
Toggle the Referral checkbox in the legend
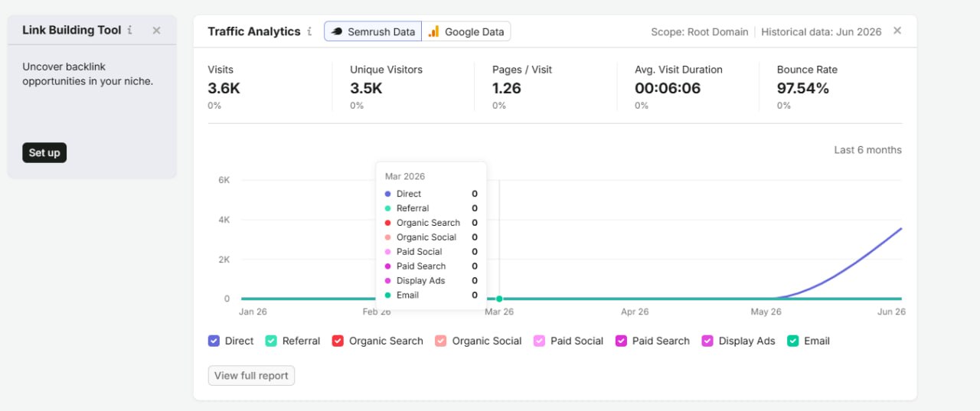271,341
